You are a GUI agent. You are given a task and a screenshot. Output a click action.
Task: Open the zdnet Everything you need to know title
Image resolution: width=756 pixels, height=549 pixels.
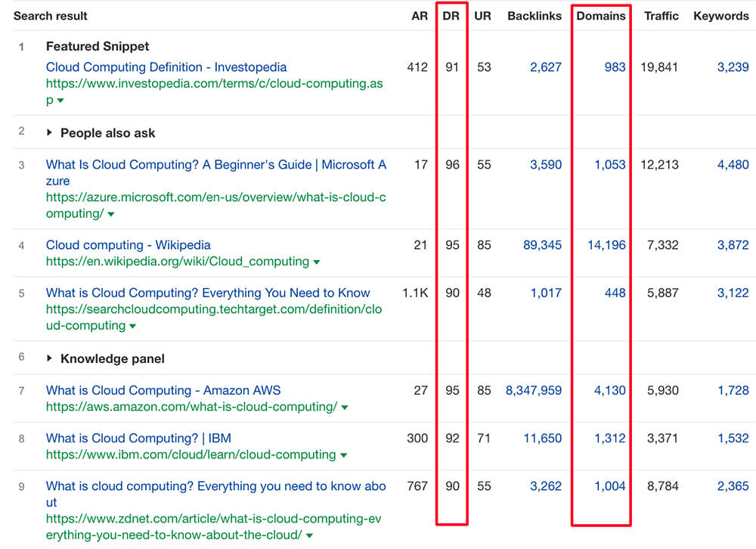(x=216, y=494)
